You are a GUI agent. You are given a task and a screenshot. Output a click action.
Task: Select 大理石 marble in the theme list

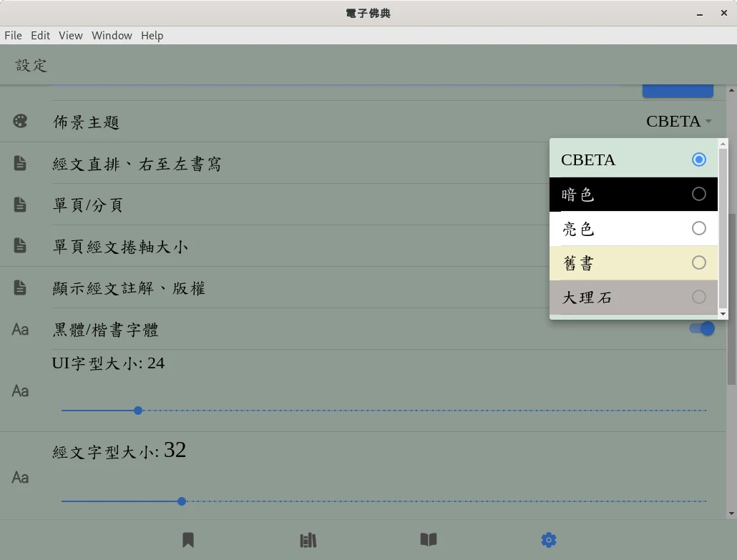633,297
